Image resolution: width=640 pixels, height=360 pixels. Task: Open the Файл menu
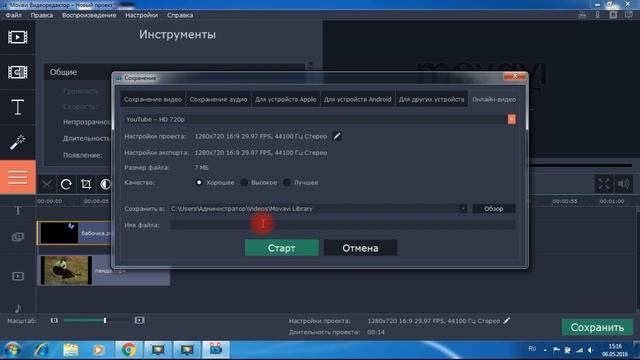[13, 15]
